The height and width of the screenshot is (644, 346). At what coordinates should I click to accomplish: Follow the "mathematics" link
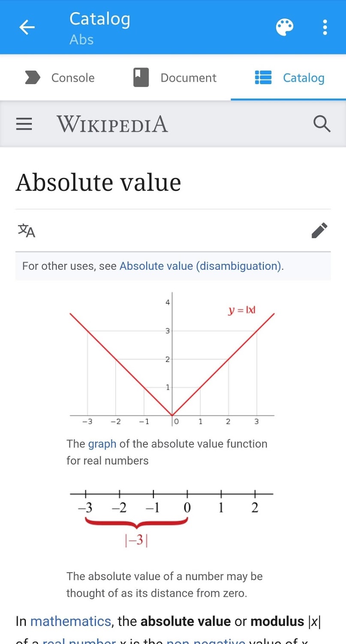click(x=71, y=621)
